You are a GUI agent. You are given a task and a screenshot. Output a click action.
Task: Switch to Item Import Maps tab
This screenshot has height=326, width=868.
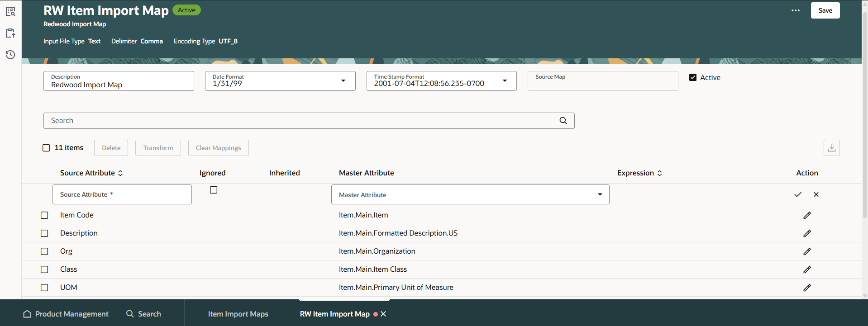(238, 314)
